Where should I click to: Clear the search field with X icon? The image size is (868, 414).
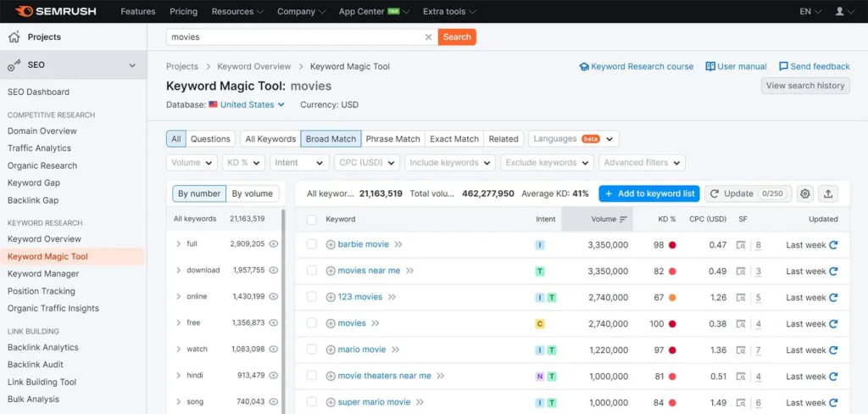coord(428,37)
